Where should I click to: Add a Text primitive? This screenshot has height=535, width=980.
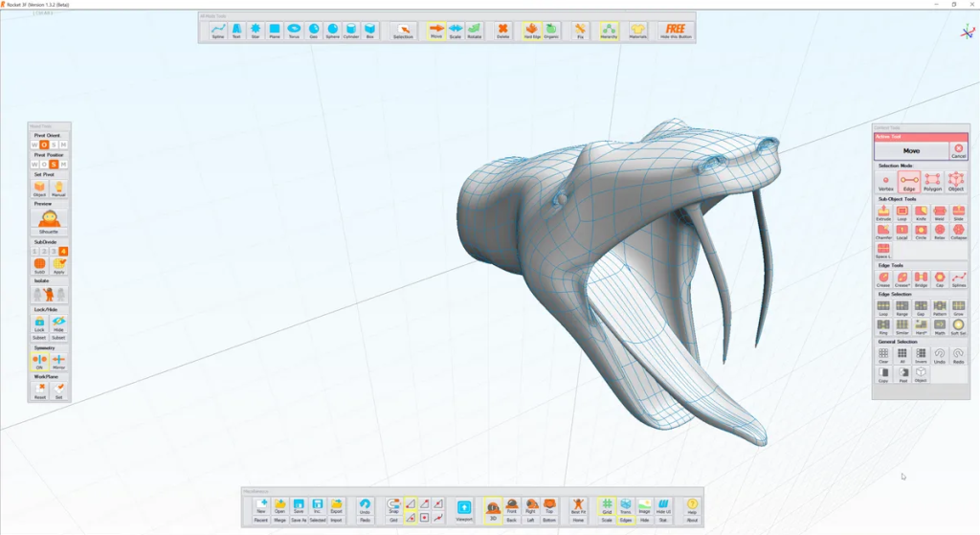coord(236,31)
